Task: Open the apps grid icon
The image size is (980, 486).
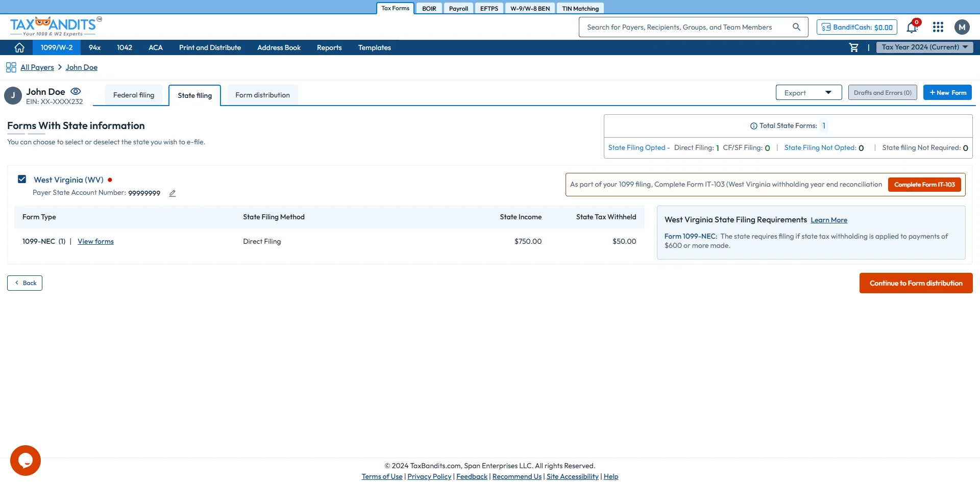Action: (938, 27)
